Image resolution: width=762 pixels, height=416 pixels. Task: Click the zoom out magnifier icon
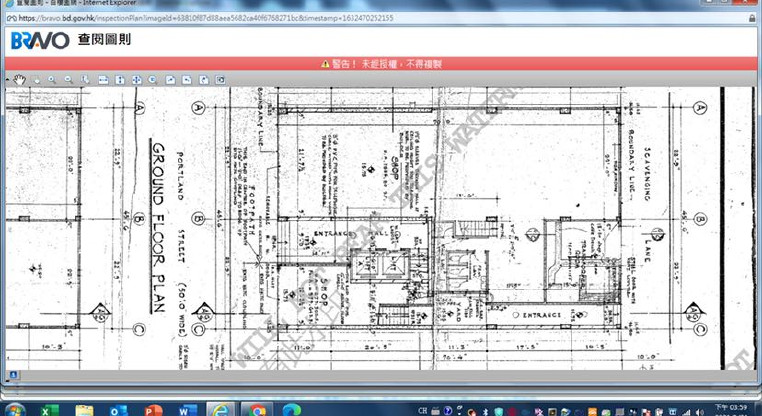click(x=69, y=80)
